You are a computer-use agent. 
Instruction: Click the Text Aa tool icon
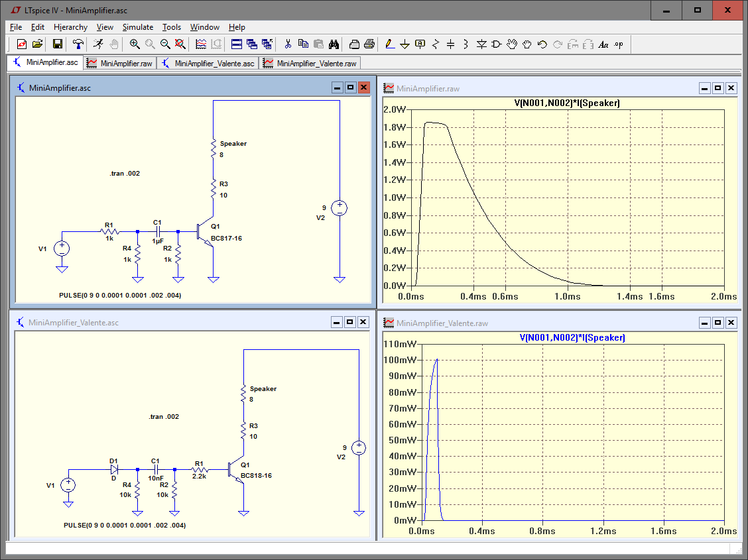(x=603, y=44)
